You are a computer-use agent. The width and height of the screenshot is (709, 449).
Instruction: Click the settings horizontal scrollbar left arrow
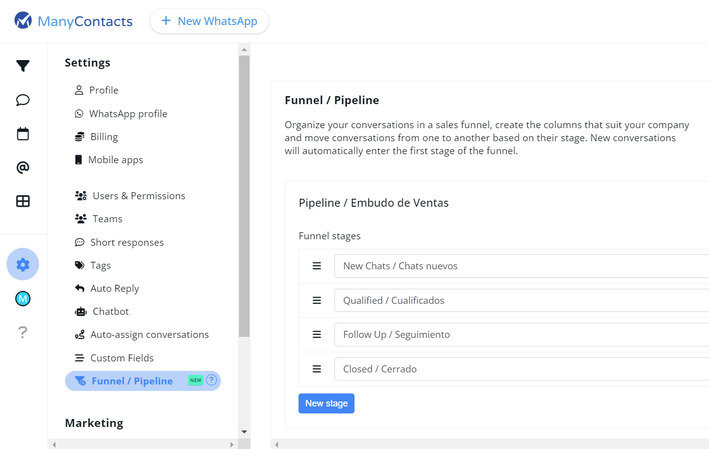click(x=54, y=444)
